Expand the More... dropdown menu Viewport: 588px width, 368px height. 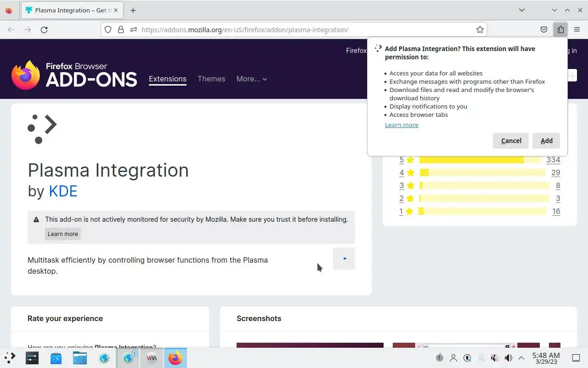click(252, 79)
